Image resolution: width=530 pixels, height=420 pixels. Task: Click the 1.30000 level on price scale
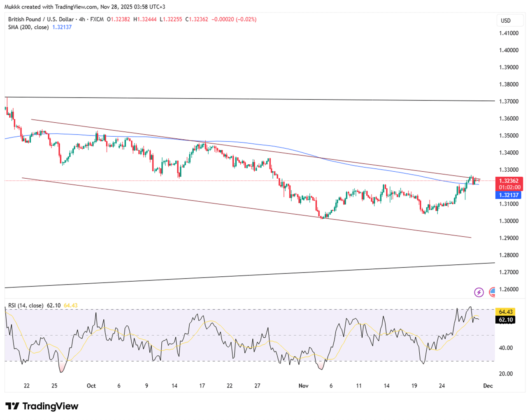pyautogui.click(x=509, y=221)
